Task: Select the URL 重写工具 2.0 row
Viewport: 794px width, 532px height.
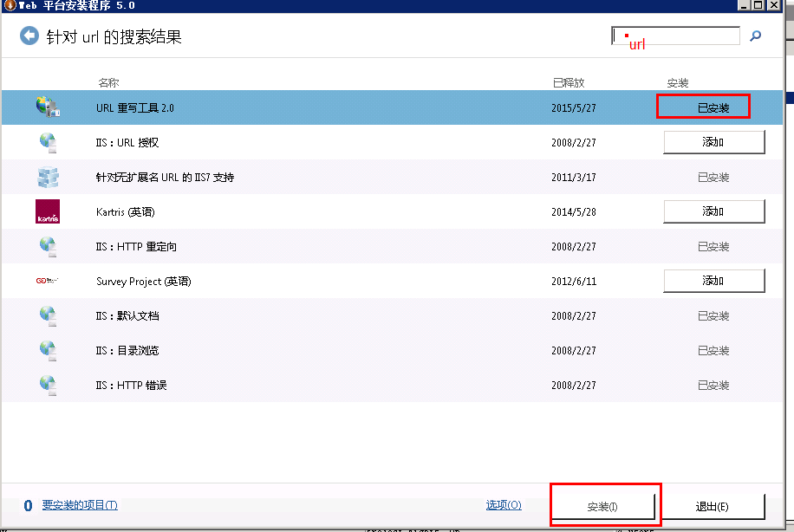Action: click(392, 107)
